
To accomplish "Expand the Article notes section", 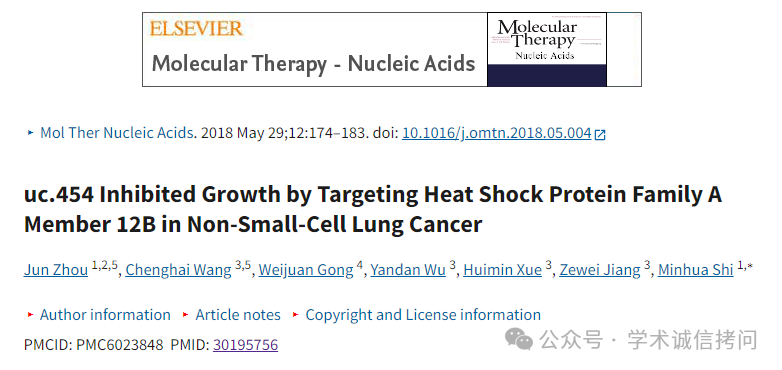I will (x=238, y=315).
